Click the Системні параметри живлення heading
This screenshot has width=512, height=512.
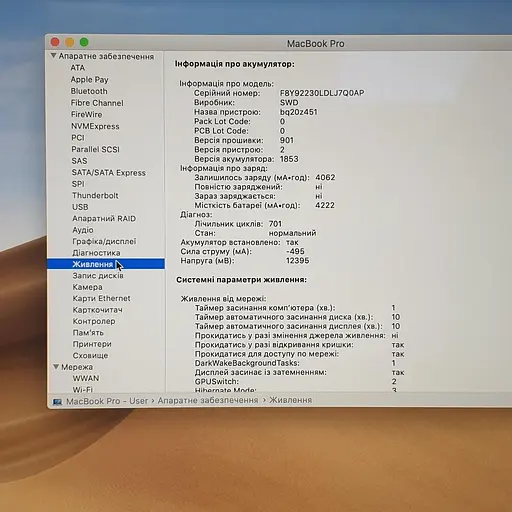click(x=241, y=280)
